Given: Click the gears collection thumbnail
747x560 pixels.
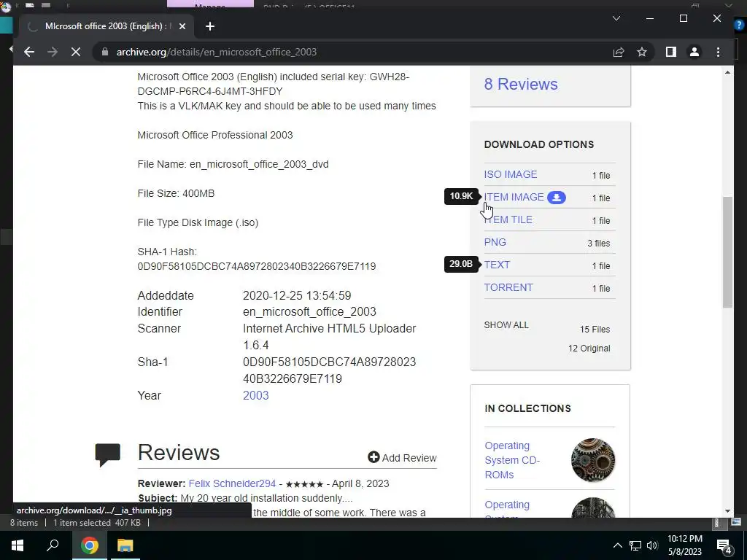Looking at the screenshot, I should [x=592, y=460].
